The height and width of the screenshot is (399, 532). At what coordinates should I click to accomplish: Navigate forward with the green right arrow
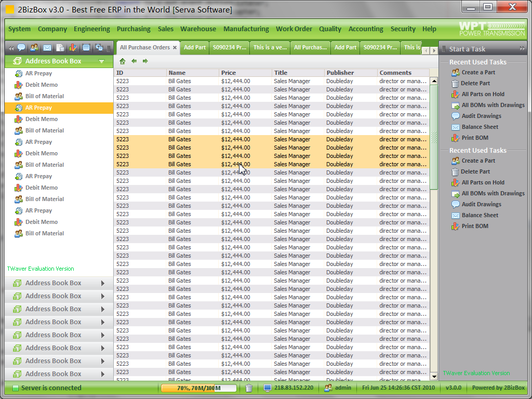click(x=145, y=61)
